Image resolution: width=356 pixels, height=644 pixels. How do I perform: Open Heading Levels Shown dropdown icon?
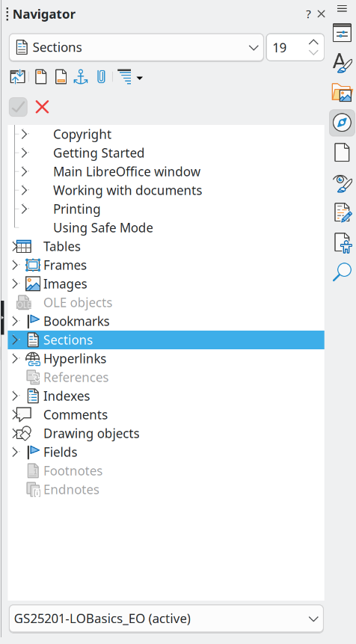click(129, 77)
